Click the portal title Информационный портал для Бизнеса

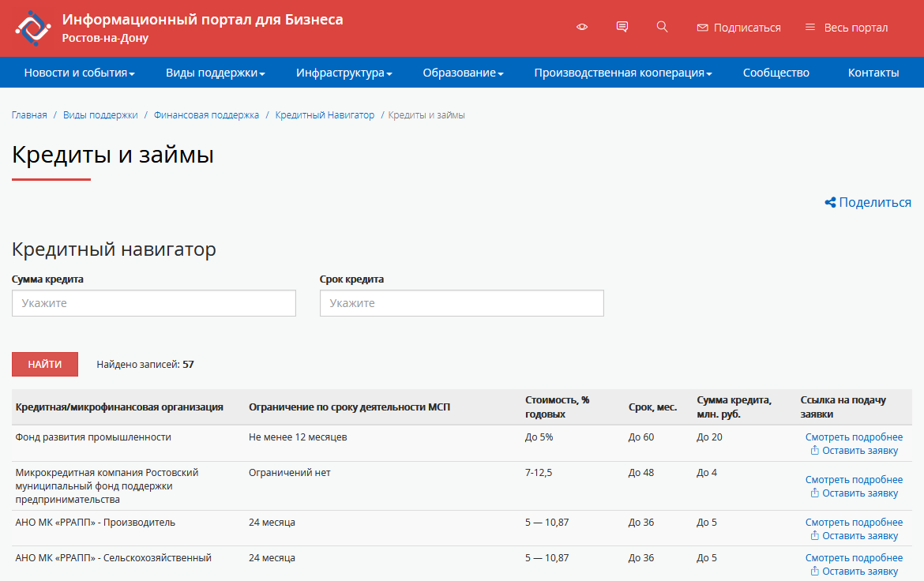click(203, 20)
